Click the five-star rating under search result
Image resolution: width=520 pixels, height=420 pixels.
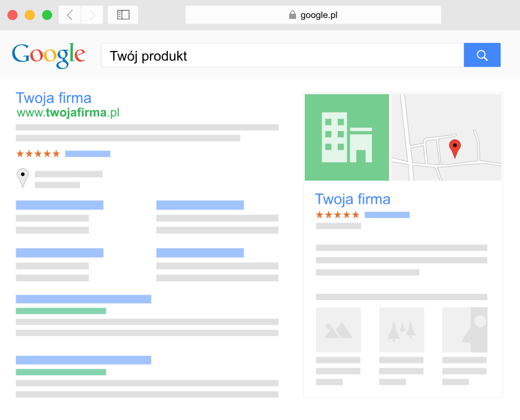pyautogui.click(x=38, y=153)
